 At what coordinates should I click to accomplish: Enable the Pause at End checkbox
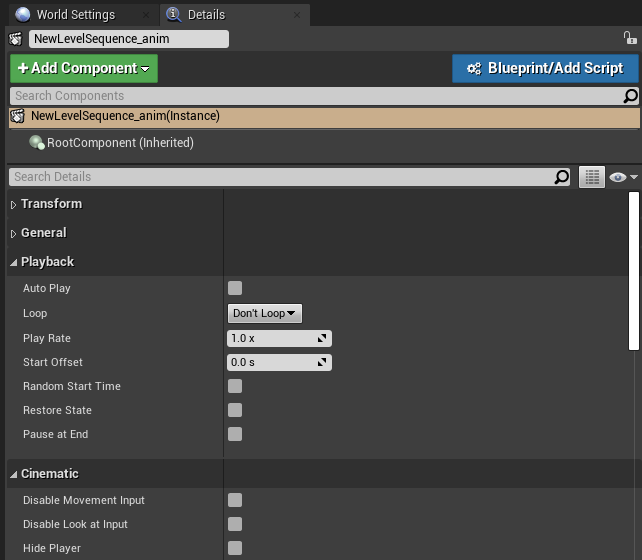[235, 434]
